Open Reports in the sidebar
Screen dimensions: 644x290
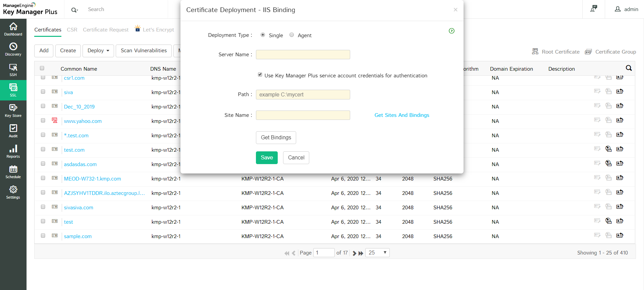pyautogui.click(x=13, y=151)
